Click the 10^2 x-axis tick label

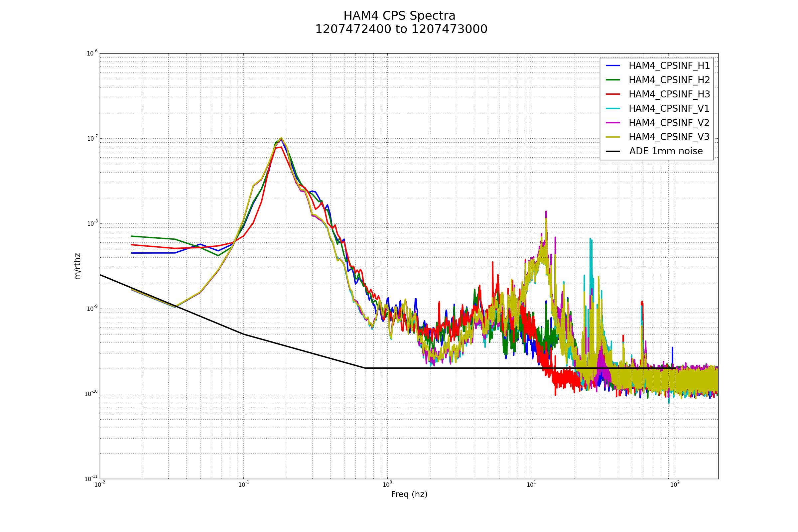click(x=675, y=484)
